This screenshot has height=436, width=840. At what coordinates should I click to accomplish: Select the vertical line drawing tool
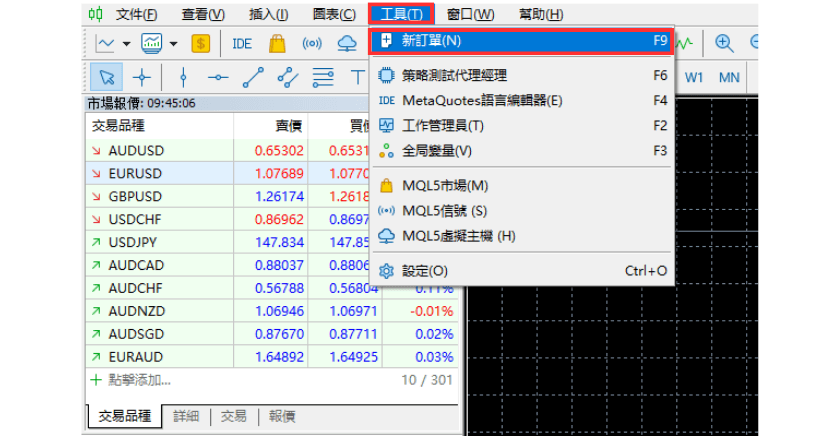[x=183, y=76]
